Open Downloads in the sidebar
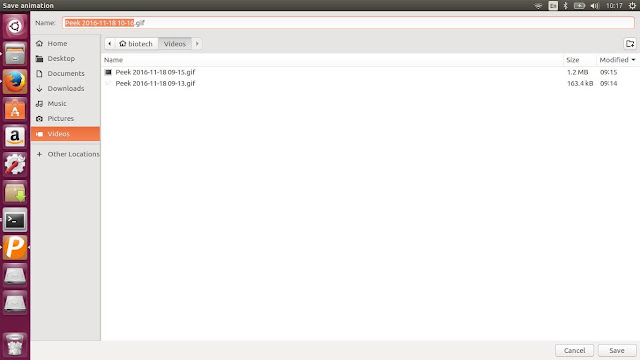640x360 pixels. pyautogui.click(x=65, y=89)
